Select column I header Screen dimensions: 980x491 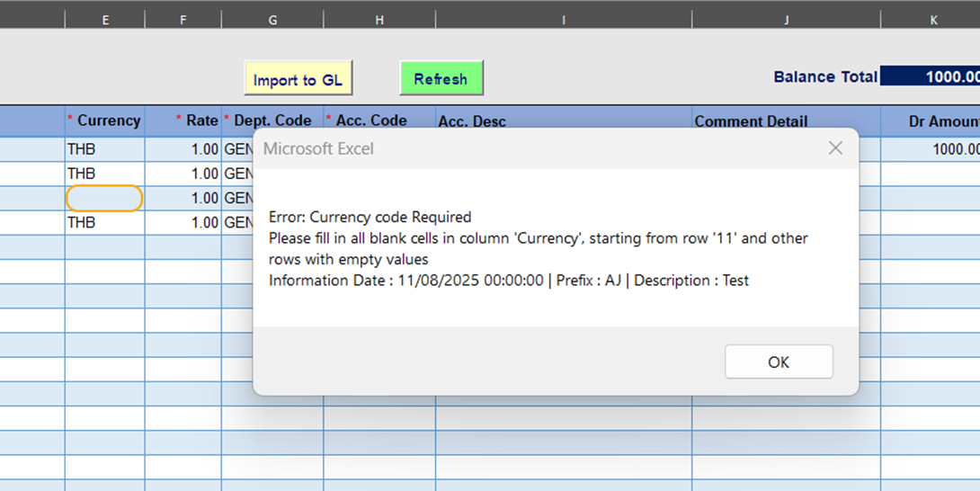click(x=564, y=19)
